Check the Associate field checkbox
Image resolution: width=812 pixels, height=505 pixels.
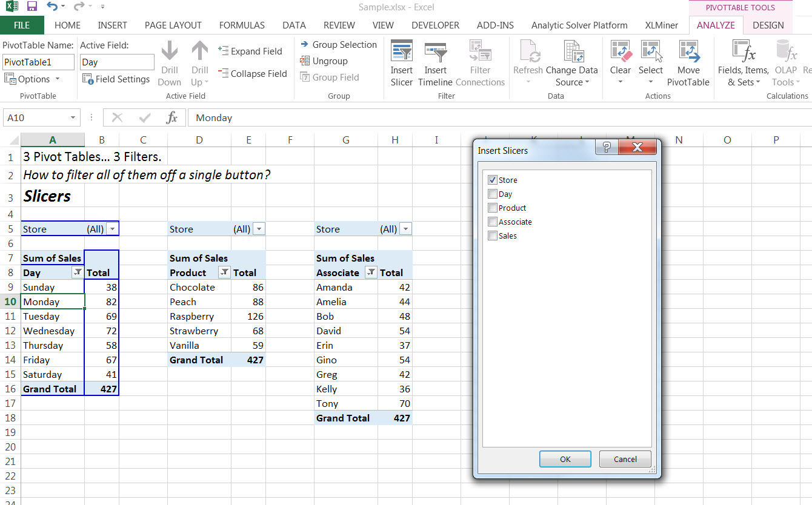492,222
